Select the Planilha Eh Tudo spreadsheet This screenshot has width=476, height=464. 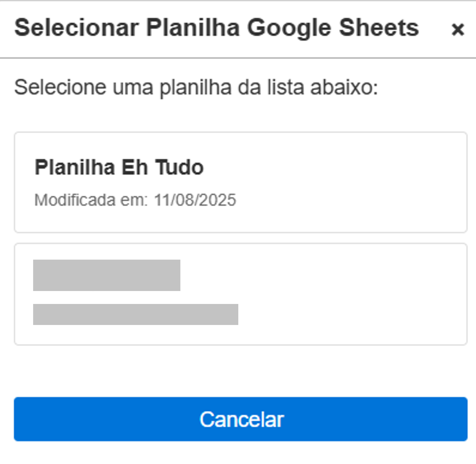[x=240, y=182]
